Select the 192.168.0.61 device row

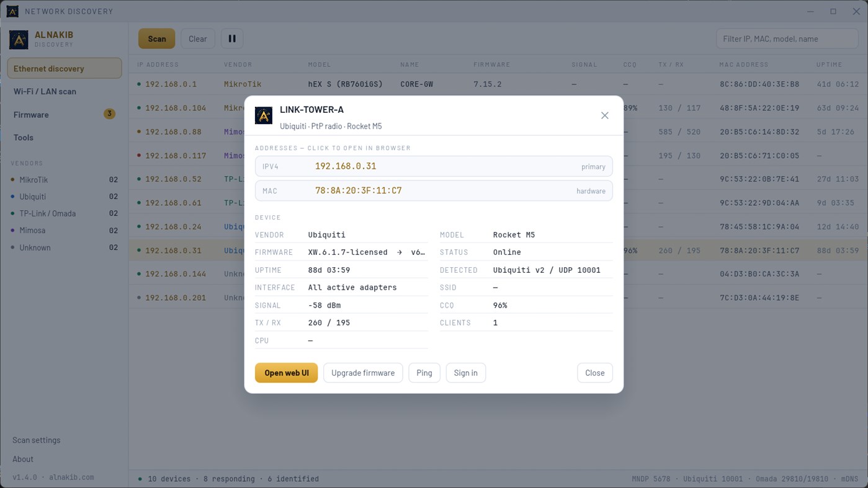[x=498, y=202]
